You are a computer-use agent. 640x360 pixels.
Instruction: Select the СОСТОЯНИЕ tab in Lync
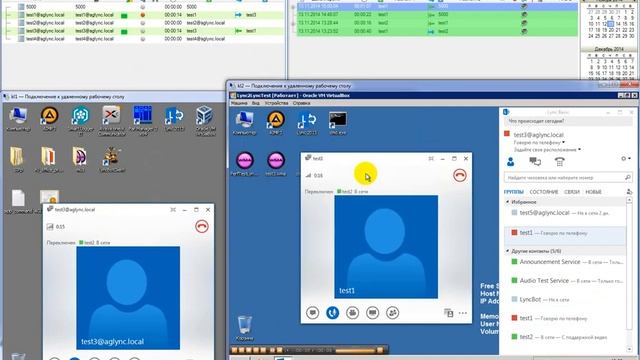[544, 192]
